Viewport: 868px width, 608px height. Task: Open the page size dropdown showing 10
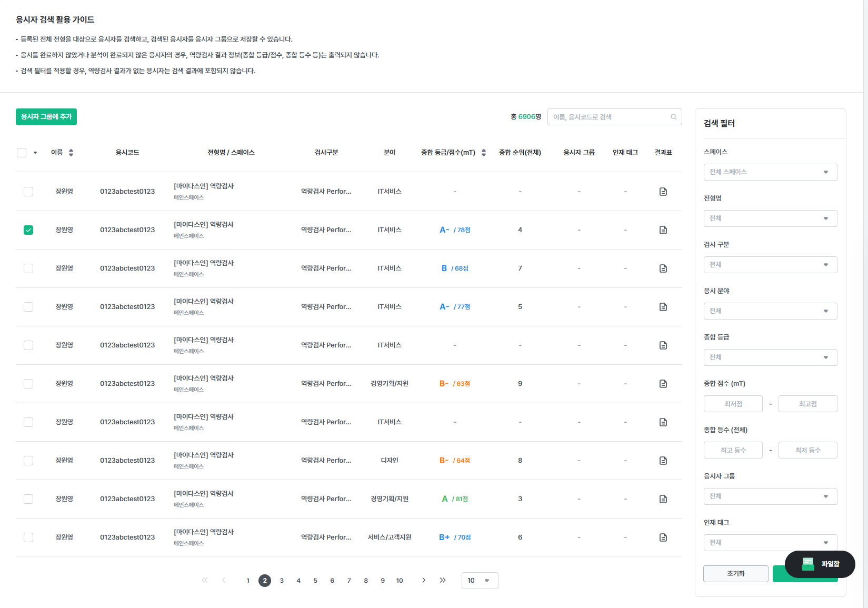(x=479, y=581)
